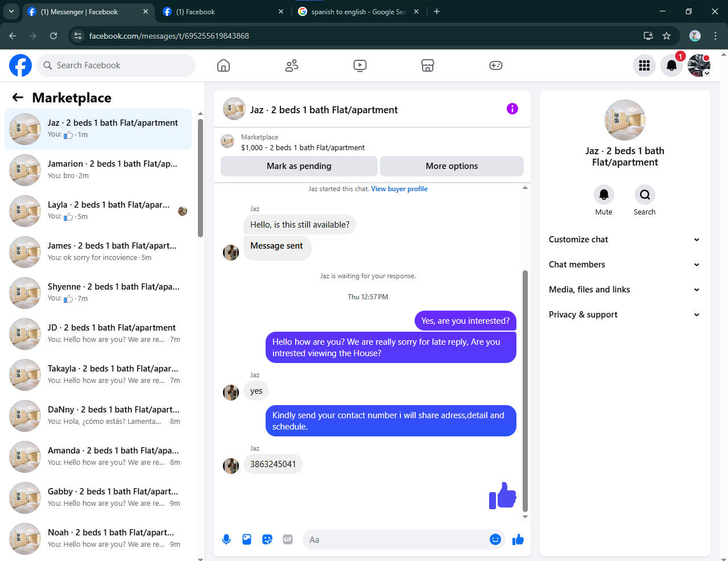Screen dimensions: 728x561
Task: Click the Search Facebook field
Action: (116, 65)
